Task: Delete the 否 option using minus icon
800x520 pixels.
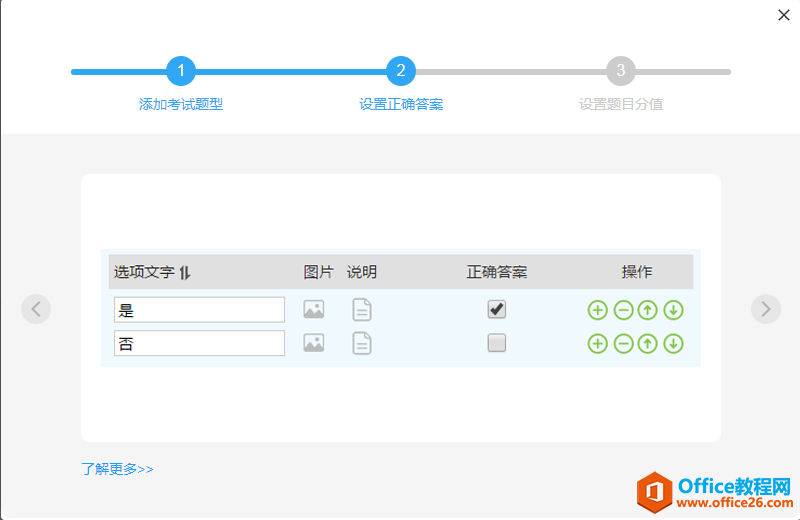Action: point(623,343)
